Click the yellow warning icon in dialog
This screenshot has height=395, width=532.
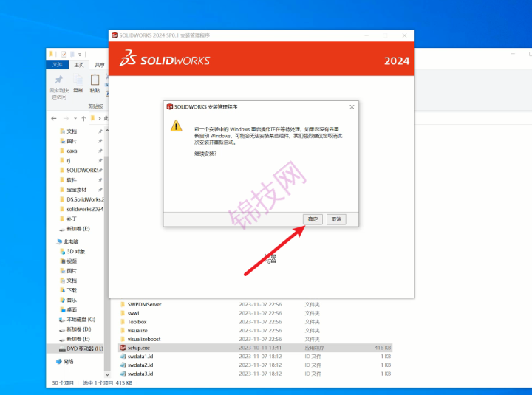176,126
